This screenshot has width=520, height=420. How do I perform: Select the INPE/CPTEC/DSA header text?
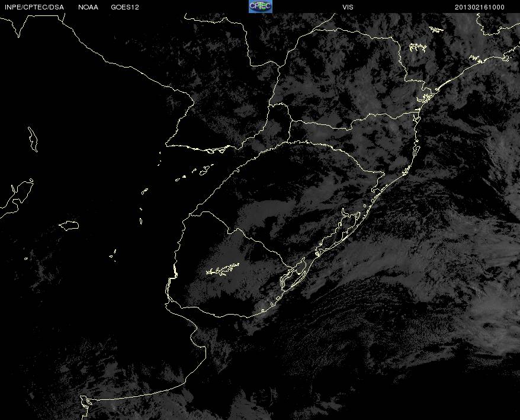point(34,7)
